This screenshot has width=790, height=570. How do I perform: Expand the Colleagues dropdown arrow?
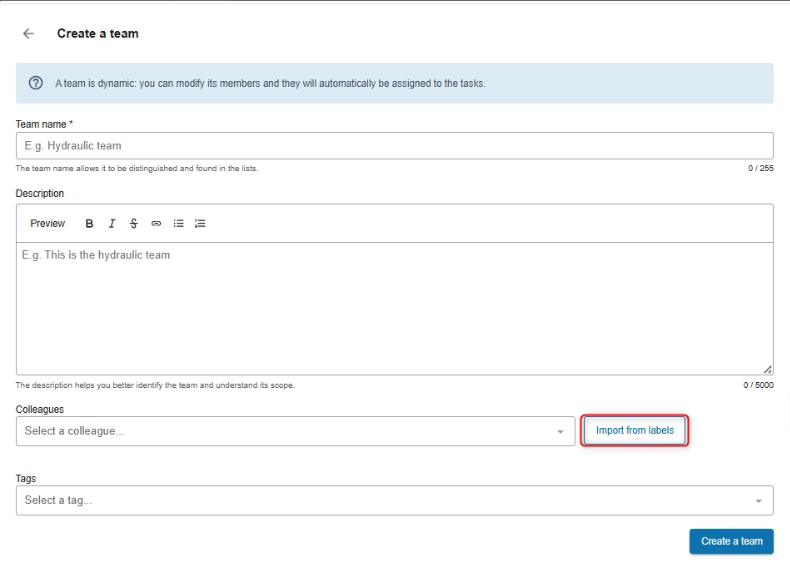[x=560, y=432]
